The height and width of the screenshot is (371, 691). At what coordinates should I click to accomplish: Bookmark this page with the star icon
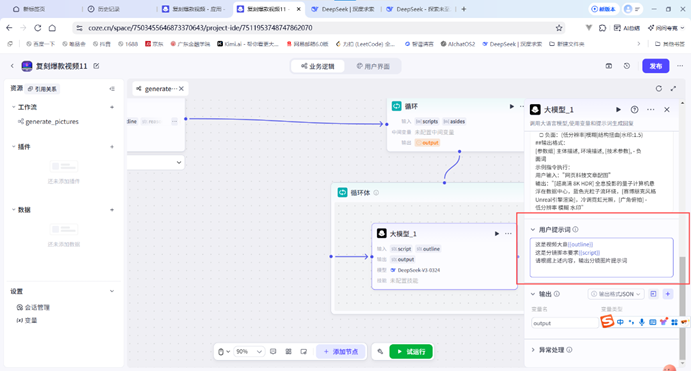tap(559, 28)
